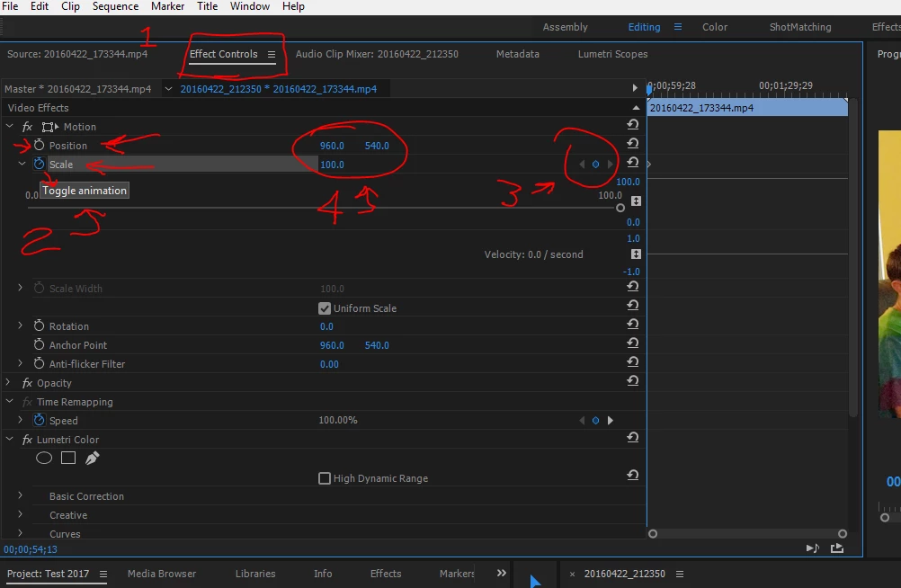Enable the High Dynamic Range checkbox
This screenshot has height=588, width=901.
point(324,478)
